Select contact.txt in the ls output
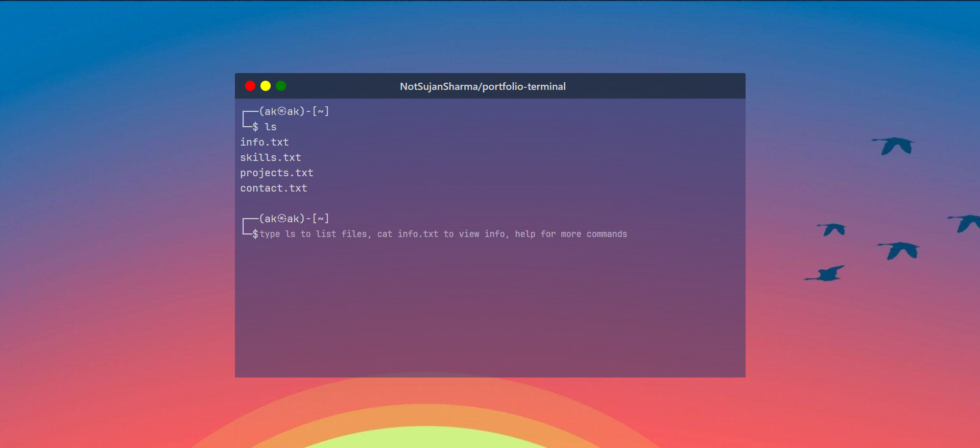Image resolution: width=980 pixels, height=448 pixels. click(x=274, y=188)
